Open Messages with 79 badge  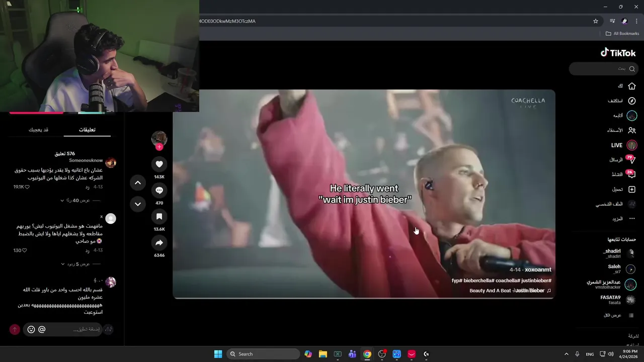(624, 160)
